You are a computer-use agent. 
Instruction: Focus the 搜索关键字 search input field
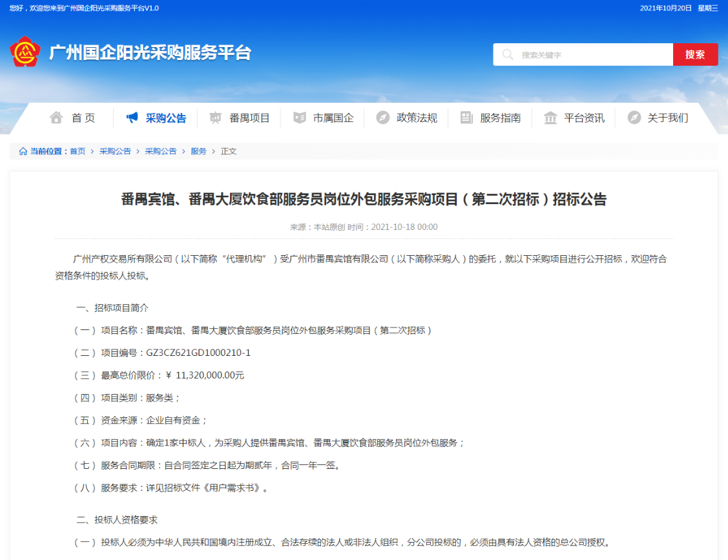click(583, 55)
